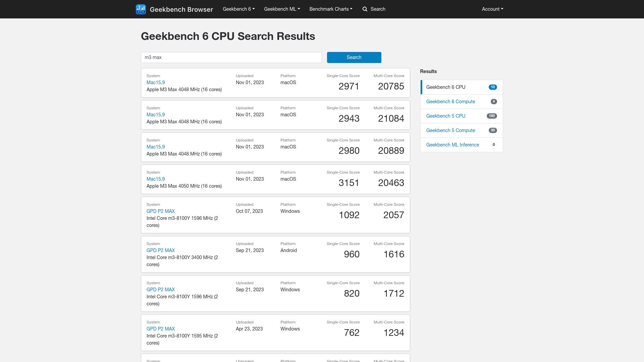Click the Geekbench Browser title link

tap(181, 9)
